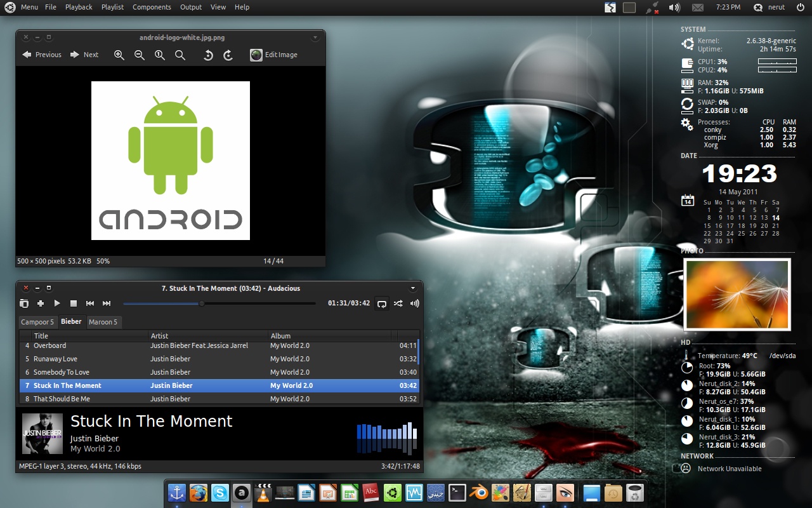Open the File menu

tap(51, 7)
